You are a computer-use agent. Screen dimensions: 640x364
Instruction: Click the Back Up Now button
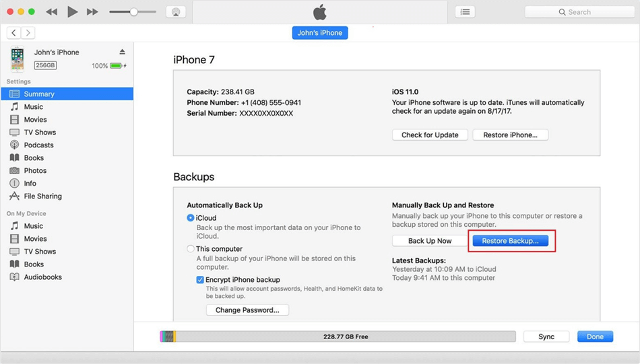430,241
